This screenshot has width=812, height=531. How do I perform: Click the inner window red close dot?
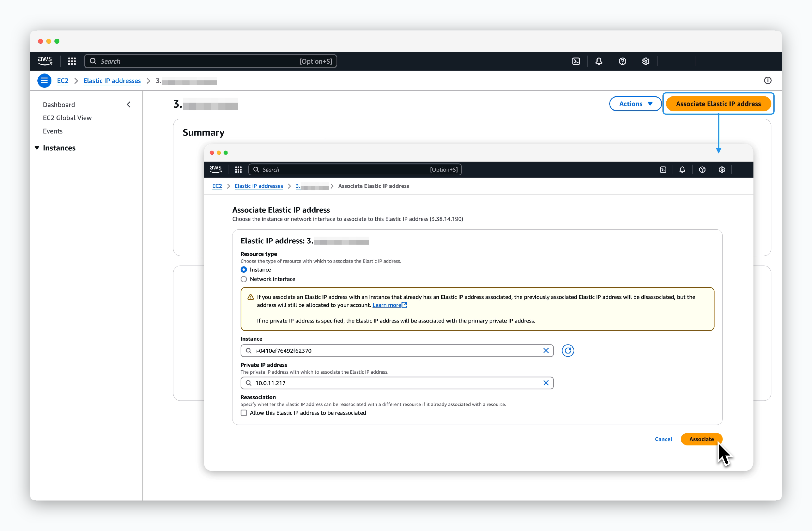click(x=212, y=153)
